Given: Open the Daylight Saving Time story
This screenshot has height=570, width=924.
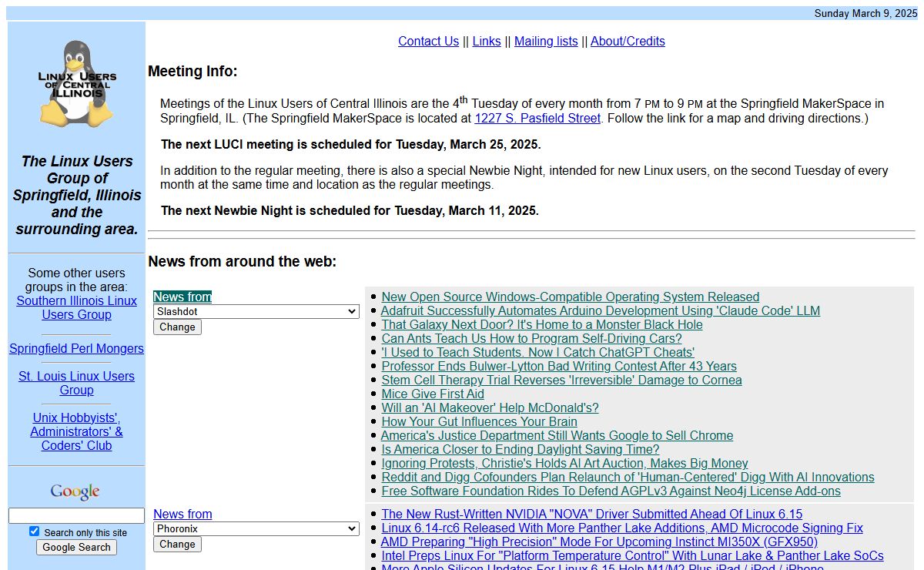Looking at the screenshot, I should click(x=521, y=450).
